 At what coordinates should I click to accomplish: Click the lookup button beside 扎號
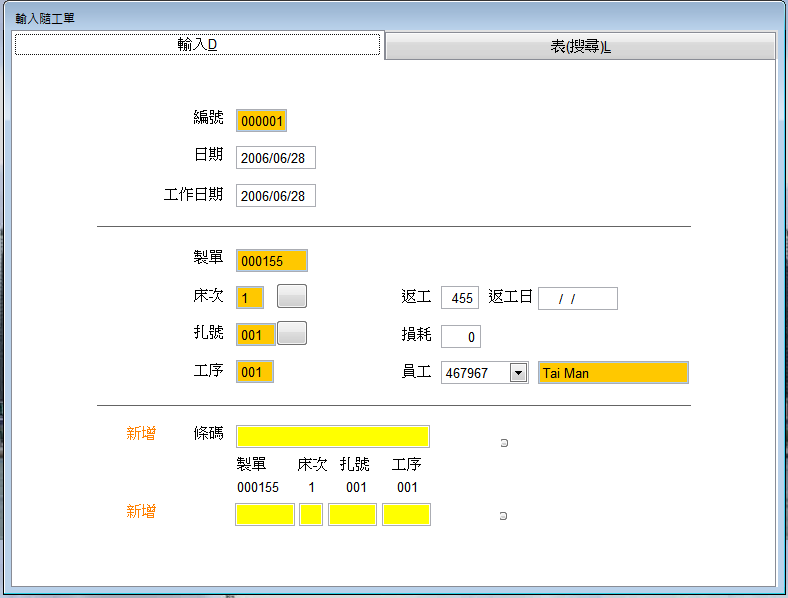tap(292, 333)
